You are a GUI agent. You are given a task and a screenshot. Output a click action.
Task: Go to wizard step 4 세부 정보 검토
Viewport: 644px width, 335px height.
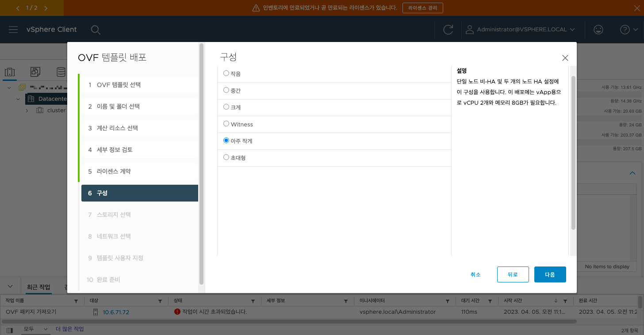[x=139, y=150]
